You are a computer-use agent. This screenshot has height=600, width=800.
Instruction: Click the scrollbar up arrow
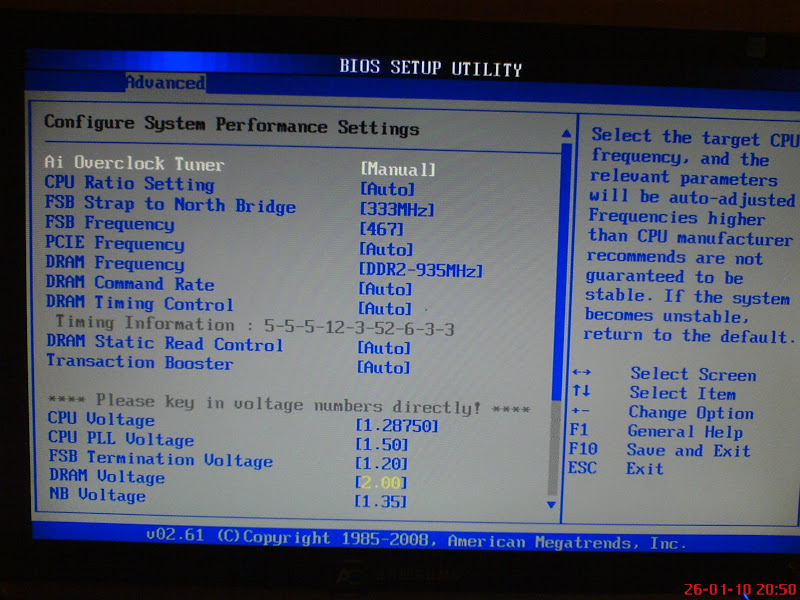coord(566,134)
